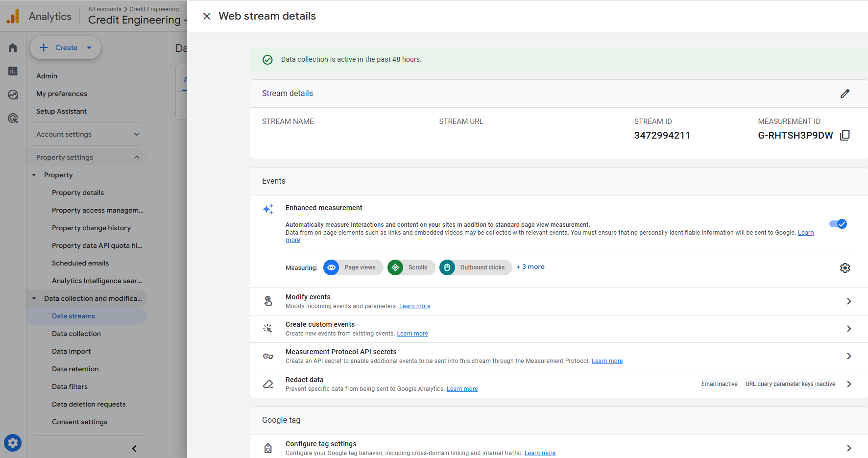Click the Page views eye icon
The image size is (868, 458).
[x=332, y=267]
